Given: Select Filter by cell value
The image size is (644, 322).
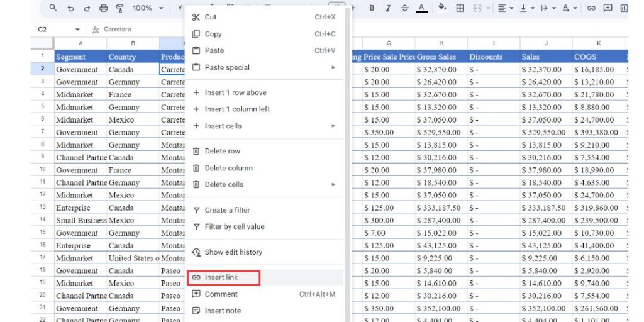Looking at the screenshot, I should point(264,226).
